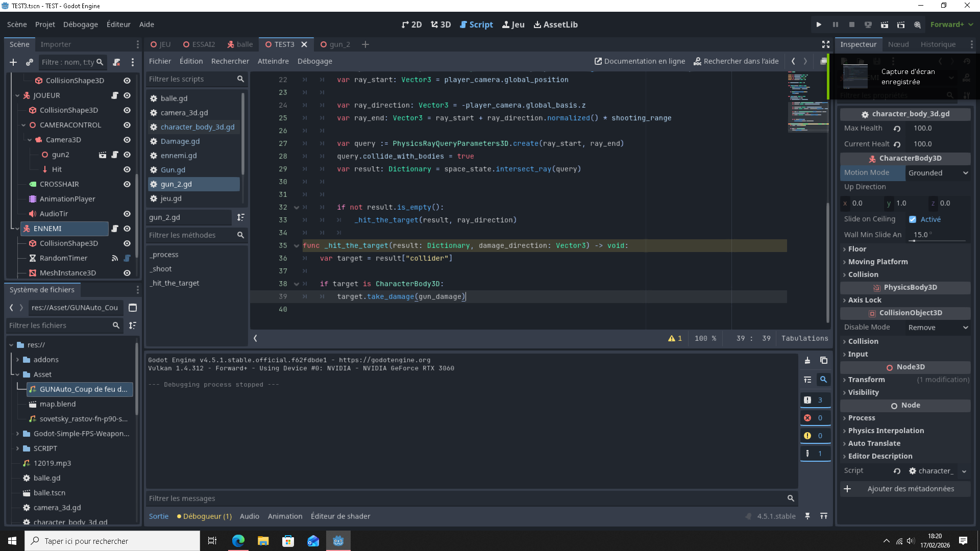
Task: Open script attached to JOUEUR node
Action: point(115,95)
